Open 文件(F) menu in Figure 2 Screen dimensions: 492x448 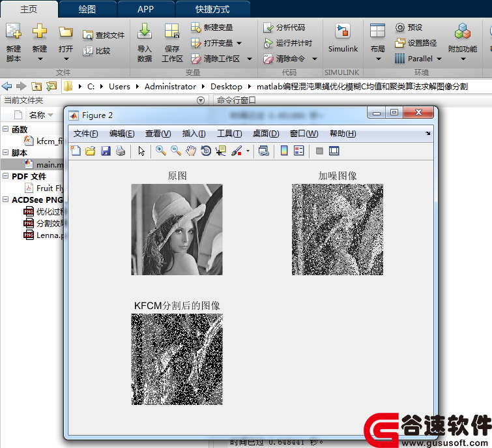tap(85, 134)
